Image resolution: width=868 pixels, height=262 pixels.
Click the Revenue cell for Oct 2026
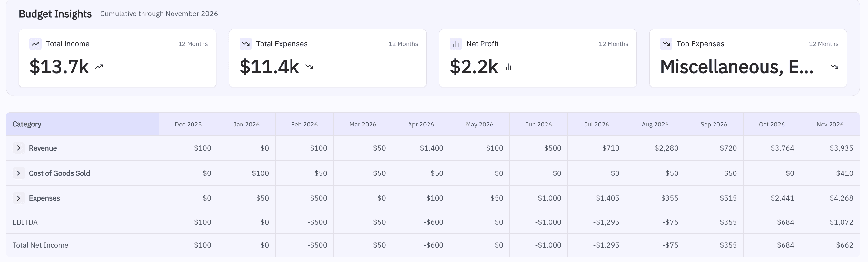(782, 148)
